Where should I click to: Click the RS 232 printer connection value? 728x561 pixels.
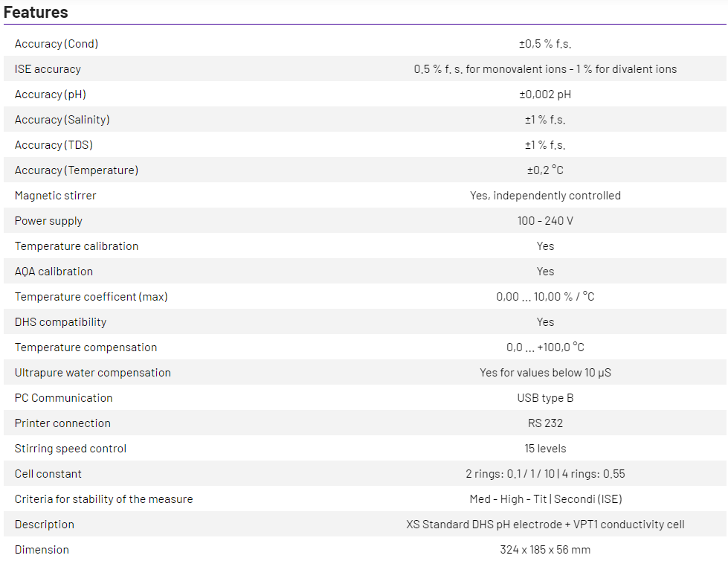pyautogui.click(x=545, y=423)
